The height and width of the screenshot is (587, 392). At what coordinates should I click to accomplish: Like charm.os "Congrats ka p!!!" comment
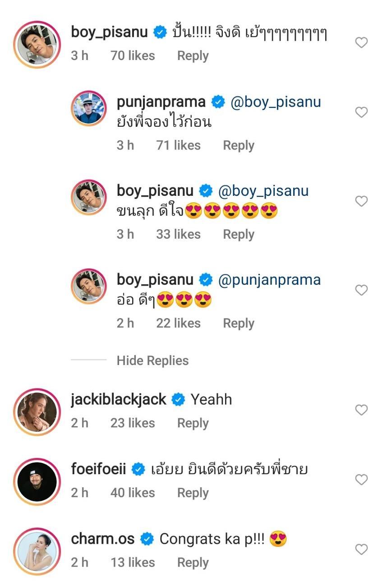(x=361, y=549)
